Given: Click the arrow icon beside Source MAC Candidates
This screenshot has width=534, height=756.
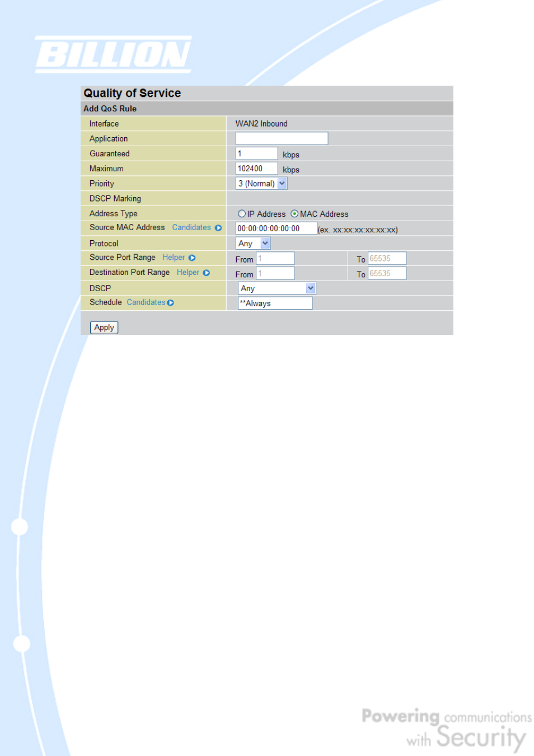Looking at the screenshot, I should (x=218, y=228).
